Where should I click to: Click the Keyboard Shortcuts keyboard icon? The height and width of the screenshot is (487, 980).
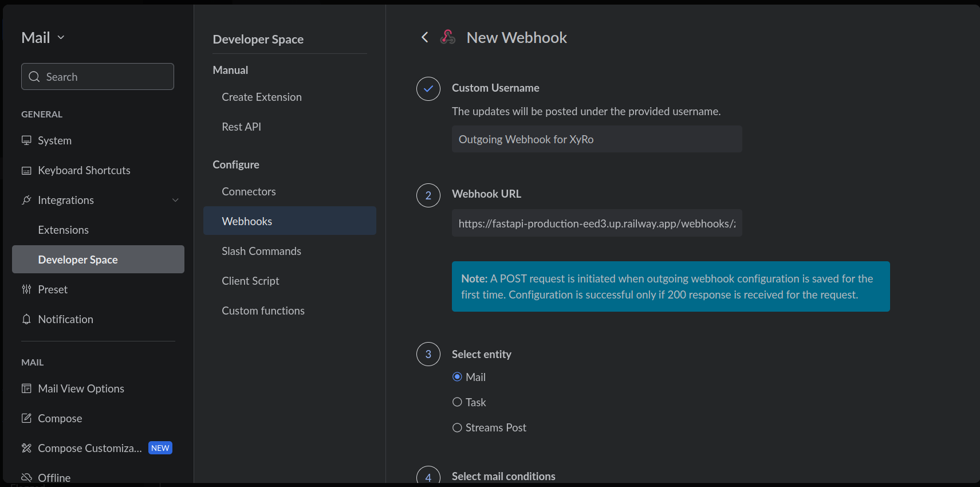pyautogui.click(x=26, y=170)
